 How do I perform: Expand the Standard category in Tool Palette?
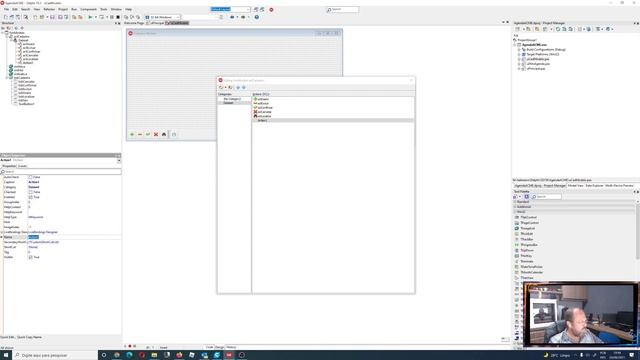point(515,202)
